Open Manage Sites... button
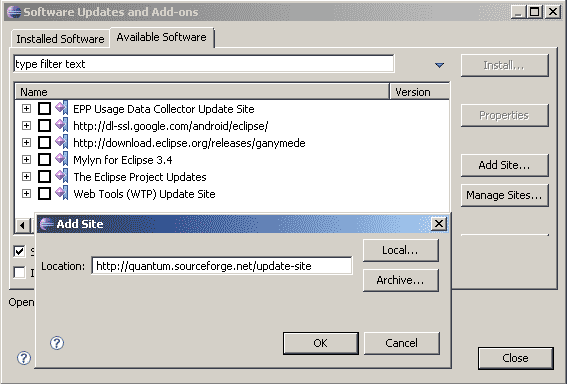The height and width of the screenshot is (384, 567). click(x=505, y=195)
